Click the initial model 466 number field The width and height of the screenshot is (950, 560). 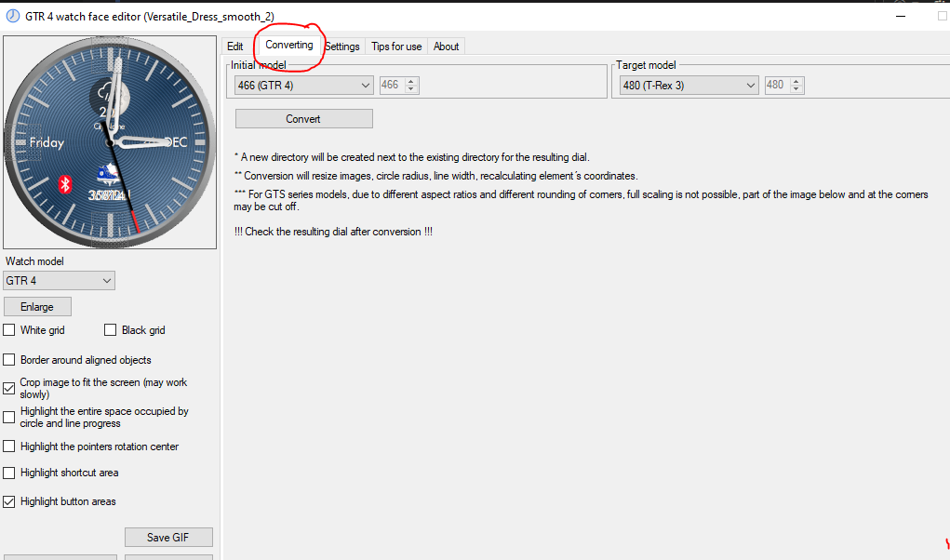[x=392, y=85]
